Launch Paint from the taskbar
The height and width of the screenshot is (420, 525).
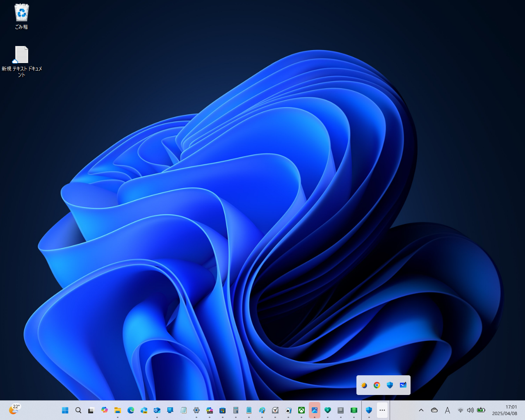[262, 410]
